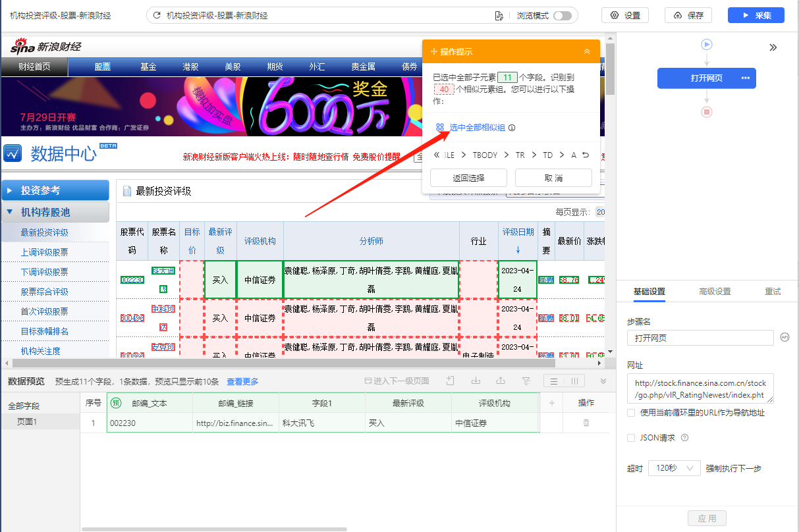The height and width of the screenshot is (532, 799).
Task: Expand the 投资参考 sidebar section
Action: (55, 190)
